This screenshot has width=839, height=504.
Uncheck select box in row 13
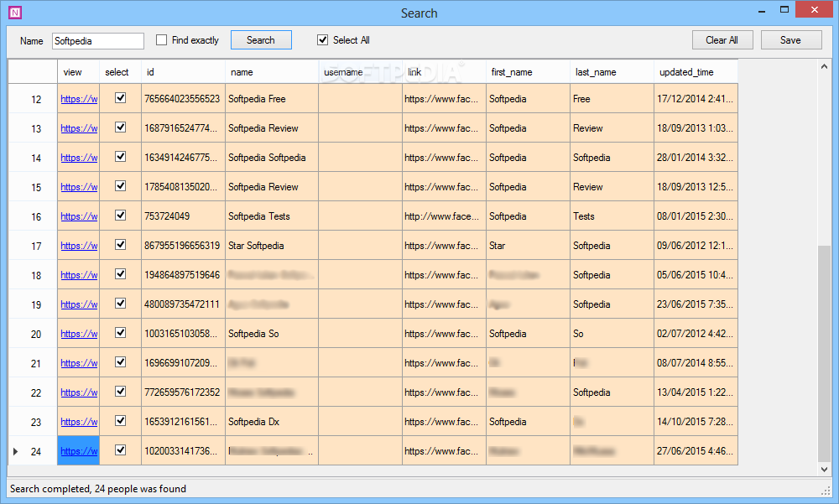point(120,127)
